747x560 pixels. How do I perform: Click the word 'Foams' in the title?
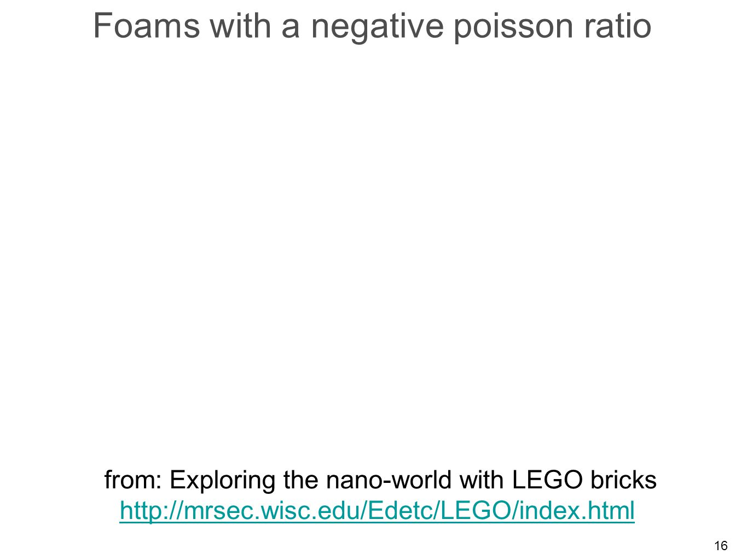click(147, 26)
